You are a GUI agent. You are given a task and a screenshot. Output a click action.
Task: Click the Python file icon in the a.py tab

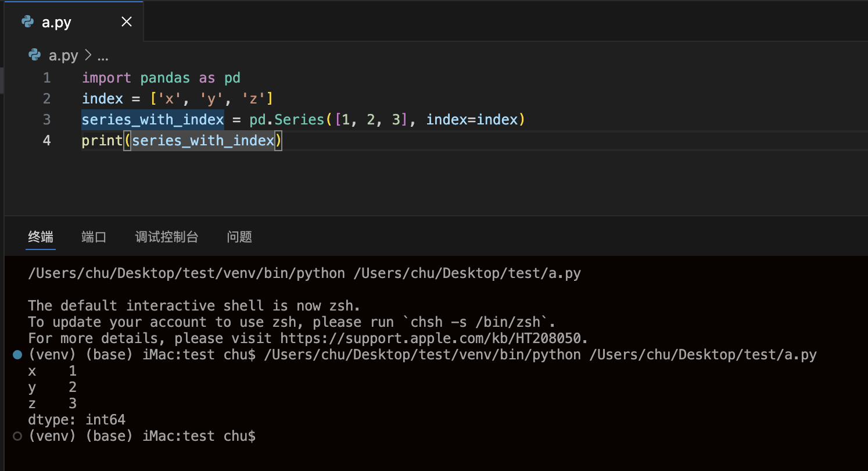click(27, 22)
